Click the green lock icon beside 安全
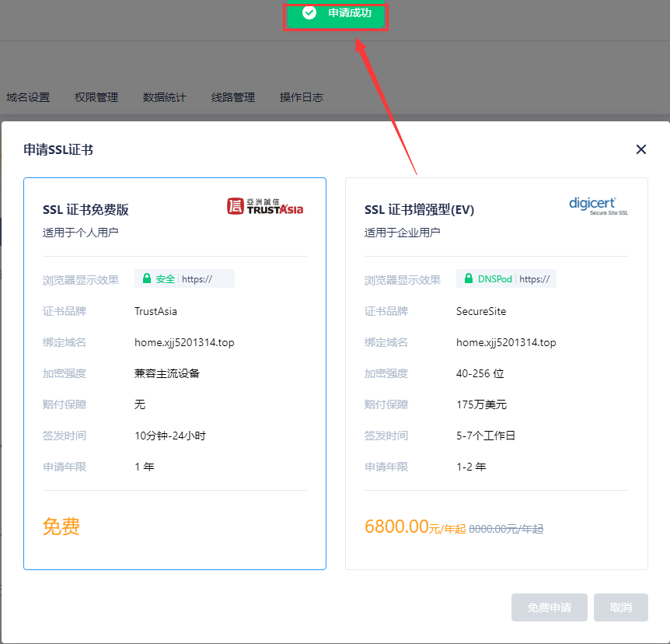Viewport: 670px width, 644px height. click(x=147, y=278)
